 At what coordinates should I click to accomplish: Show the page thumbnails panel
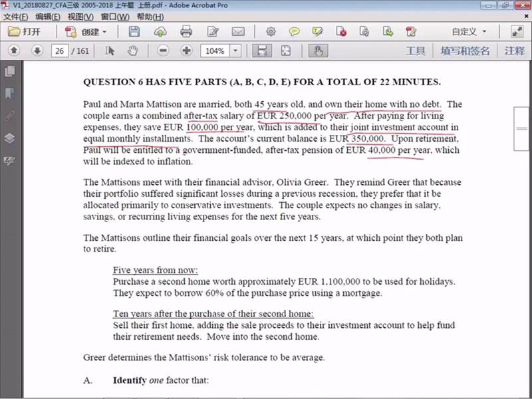click(10, 71)
